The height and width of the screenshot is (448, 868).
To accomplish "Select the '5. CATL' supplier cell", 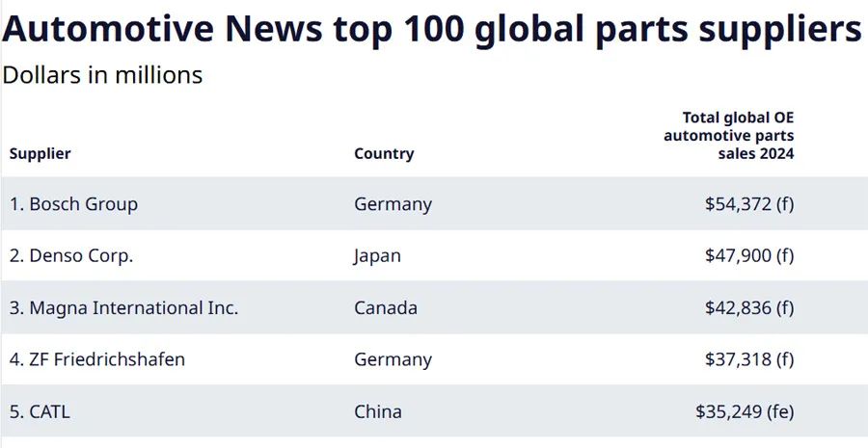I will coord(40,411).
